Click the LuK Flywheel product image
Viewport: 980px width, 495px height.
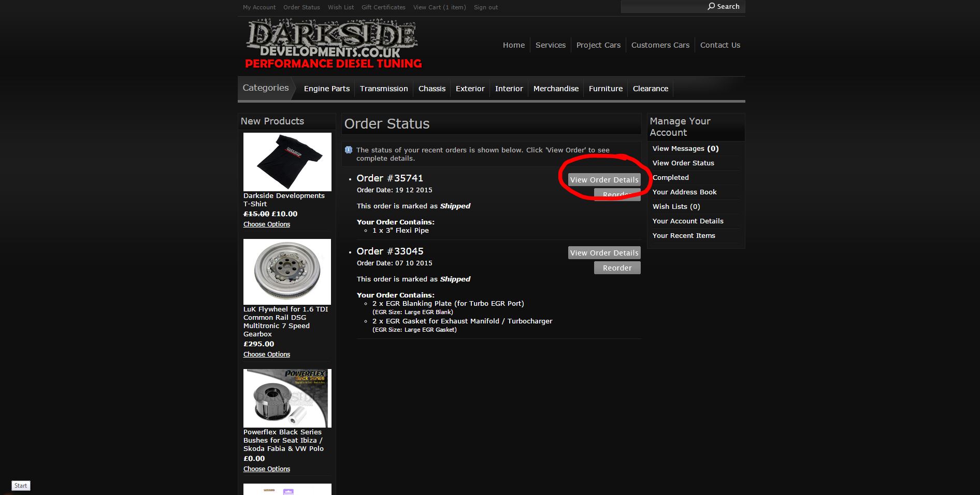[x=287, y=271]
